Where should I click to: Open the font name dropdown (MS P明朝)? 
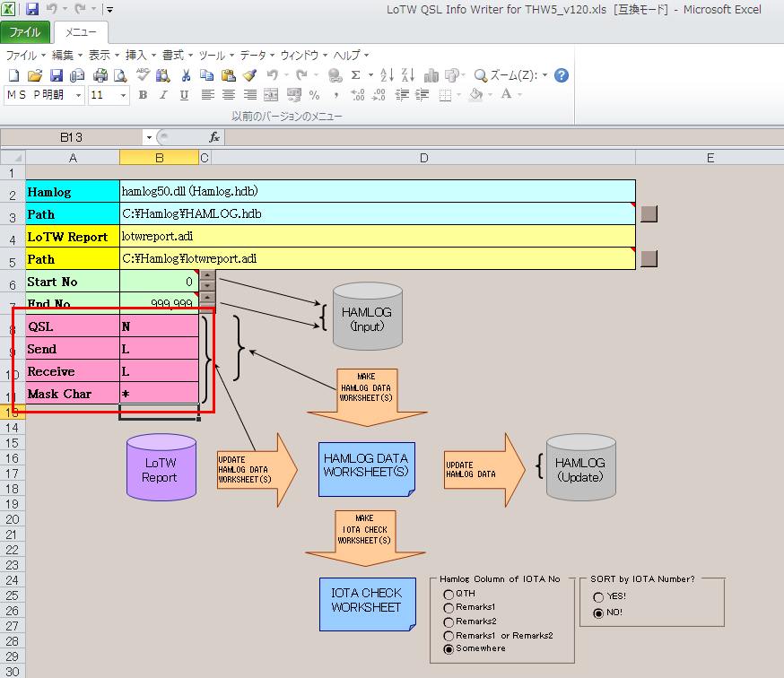(79, 95)
